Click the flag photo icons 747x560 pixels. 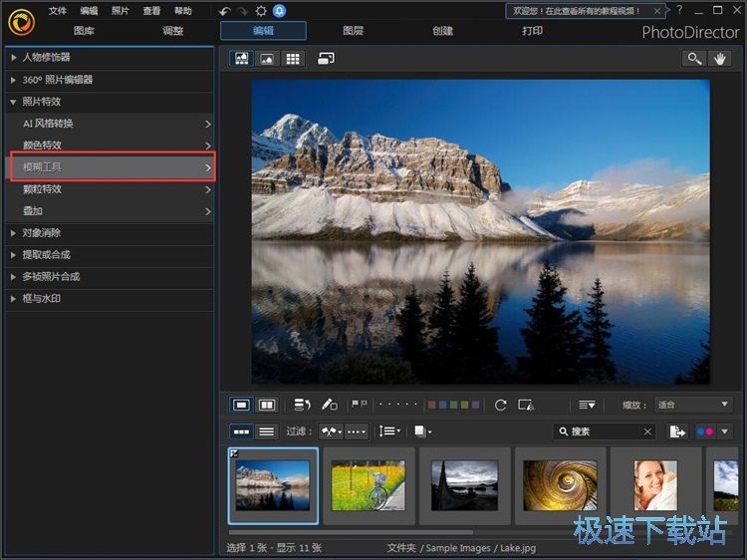coord(359,405)
